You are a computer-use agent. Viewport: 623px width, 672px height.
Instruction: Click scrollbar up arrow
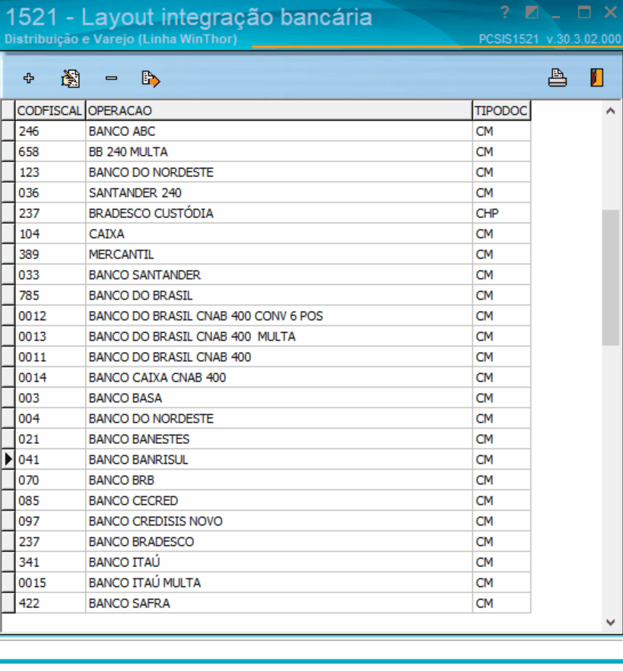point(611,112)
